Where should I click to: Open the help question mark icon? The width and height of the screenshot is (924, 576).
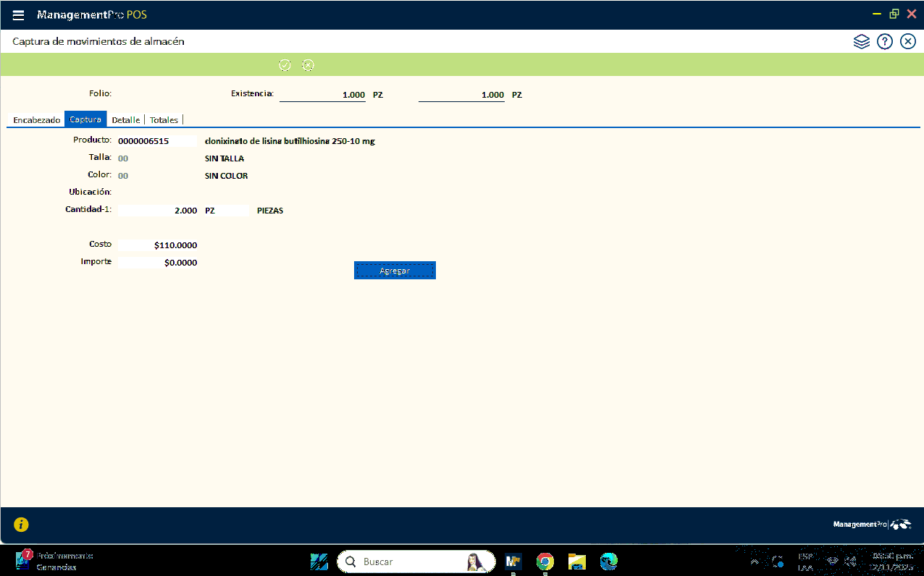tap(884, 42)
